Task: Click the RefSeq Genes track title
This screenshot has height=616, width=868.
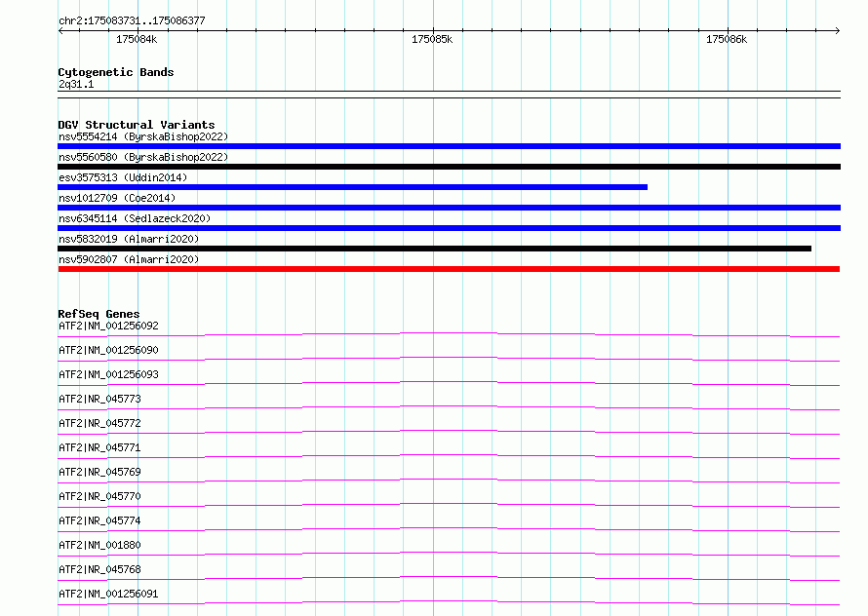Action: pos(99,314)
